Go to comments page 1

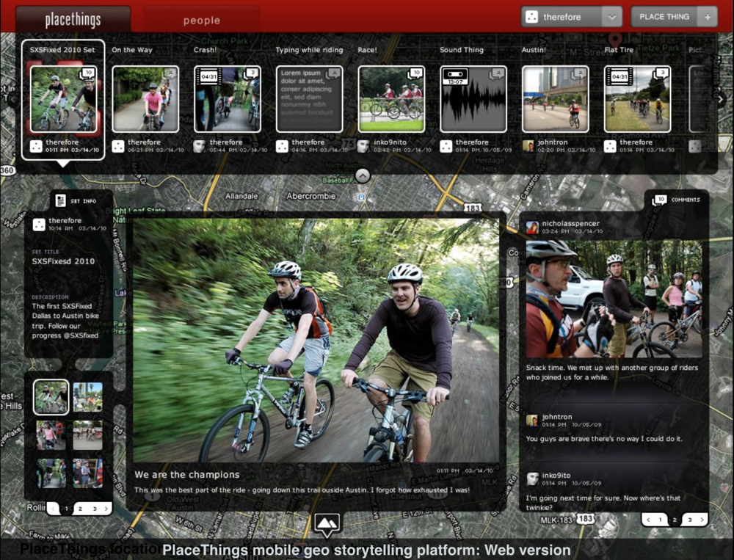pyautogui.click(x=660, y=519)
